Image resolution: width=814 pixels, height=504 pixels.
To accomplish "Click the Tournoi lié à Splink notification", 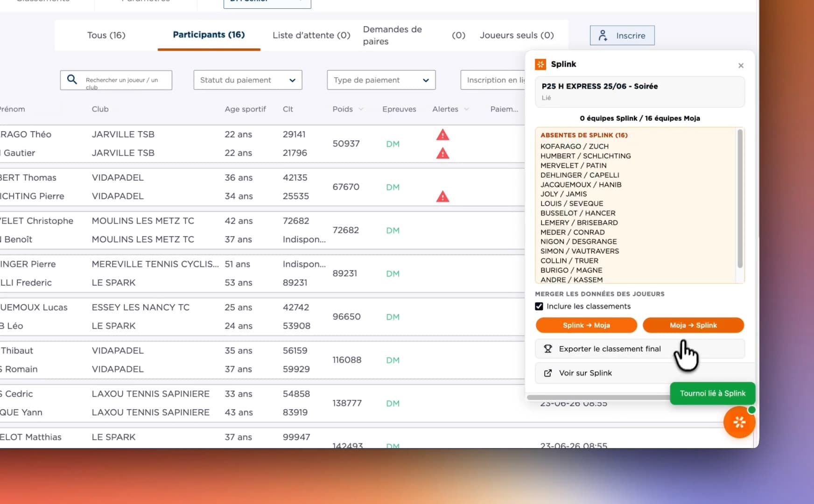I will 713,393.
